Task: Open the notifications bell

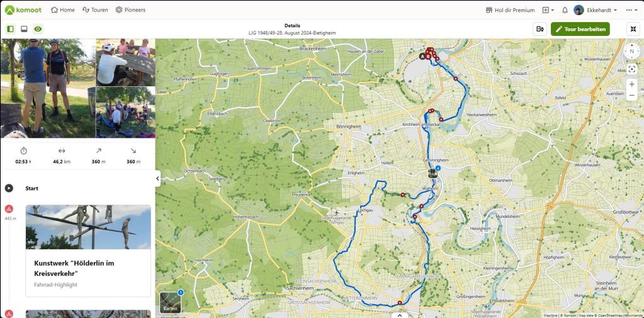Action: 565,10
